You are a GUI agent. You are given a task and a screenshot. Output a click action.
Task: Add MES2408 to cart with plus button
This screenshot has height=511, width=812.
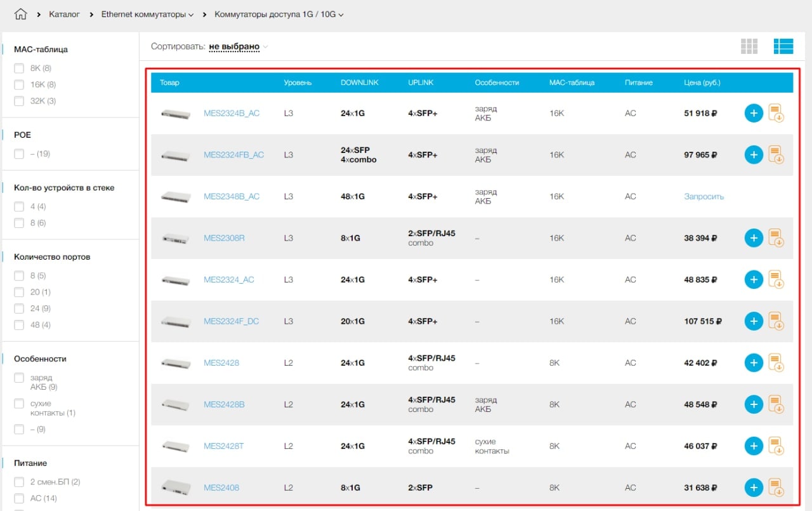(754, 488)
